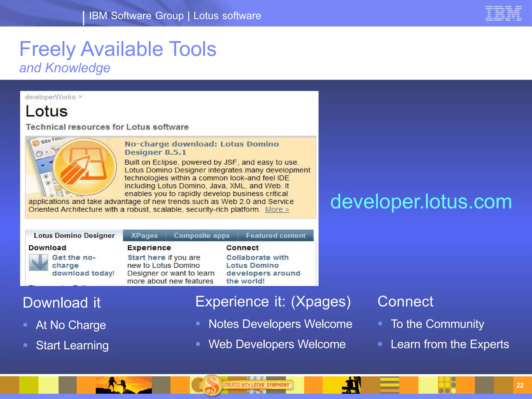Image resolution: width=532 pixels, height=399 pixels.
Task: Open the Featured content tab
Action: pyautogui.click(x=276, y=236)
